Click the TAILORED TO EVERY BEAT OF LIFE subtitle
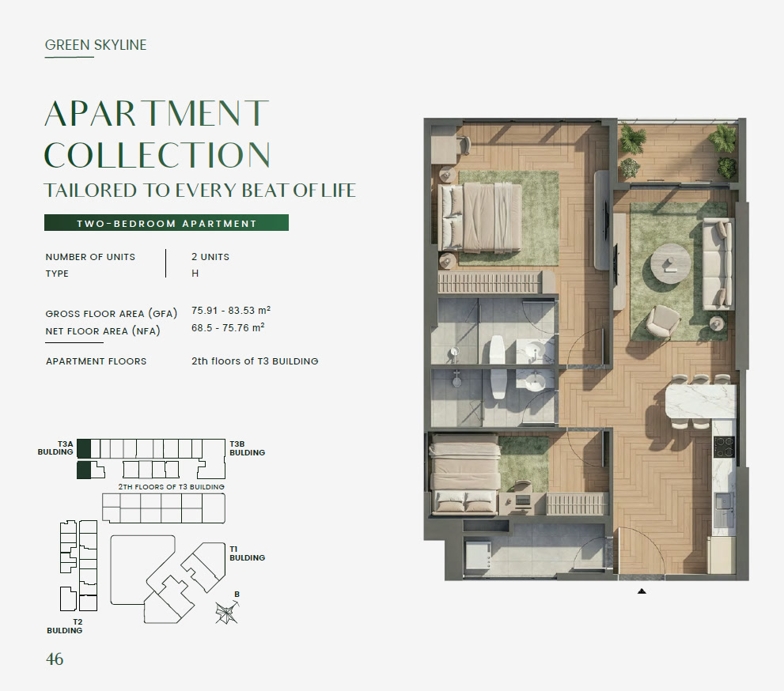This screenshot has width=784, height=691. 199,191
